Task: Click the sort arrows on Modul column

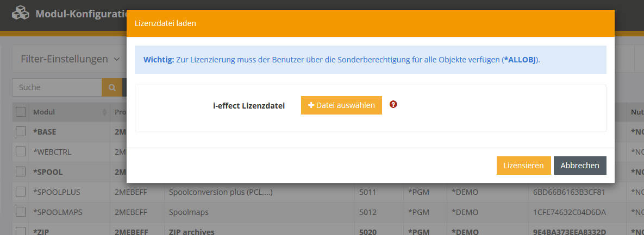Action: click(x=104, y=112)
